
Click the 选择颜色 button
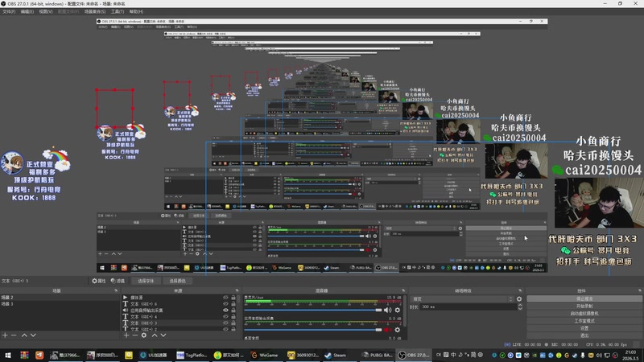click(x=177, y=281)
